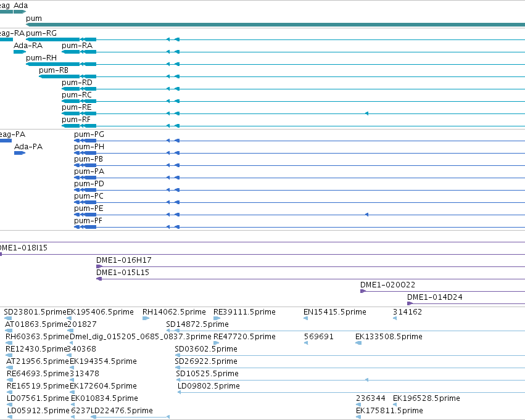Click the RE47720.5prime arrow glyph
Image resolution: width=525 pixels, height=420 pixels.
pyautogui.click(x=217, y=343)
